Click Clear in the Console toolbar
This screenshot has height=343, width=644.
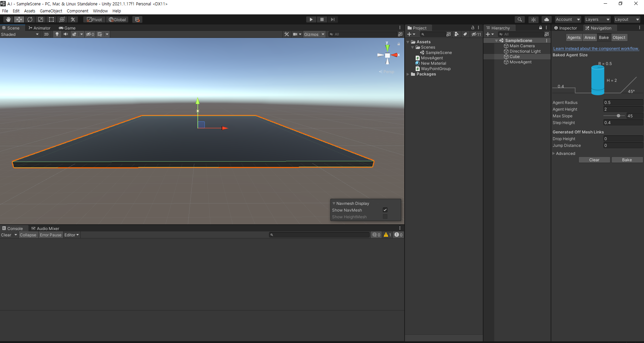click(x=6, y=235)
